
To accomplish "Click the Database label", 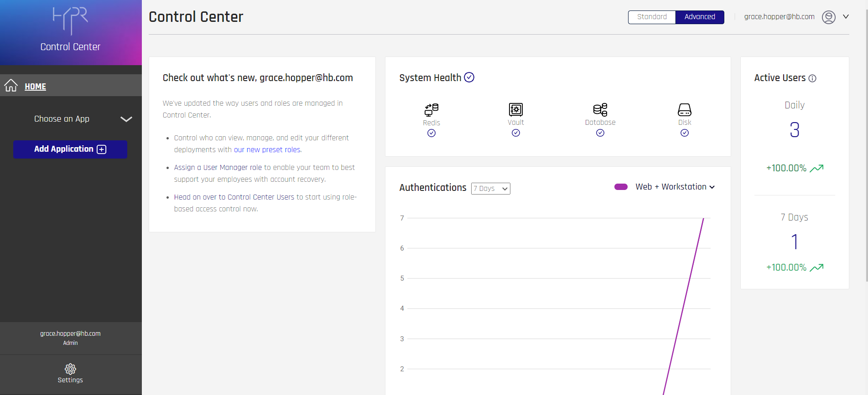I will 600,122.
